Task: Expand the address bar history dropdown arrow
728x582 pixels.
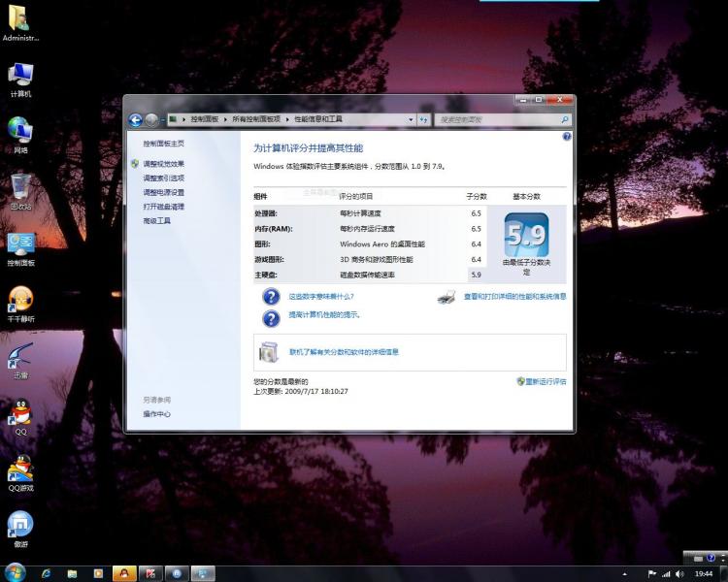Action: [411, 119]
